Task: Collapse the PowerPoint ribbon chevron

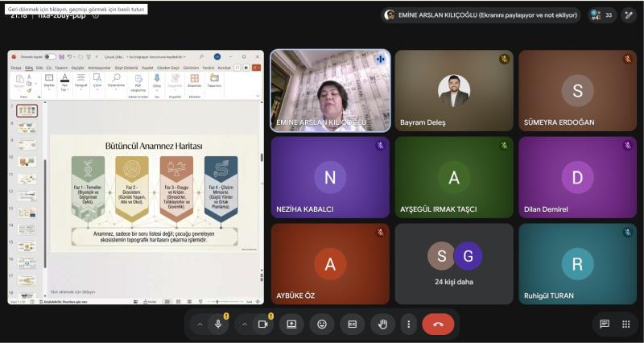Action: (x=258, y=97)
